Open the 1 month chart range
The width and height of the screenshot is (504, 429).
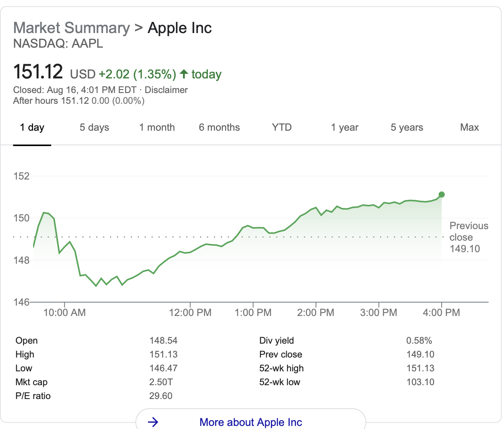157,128
